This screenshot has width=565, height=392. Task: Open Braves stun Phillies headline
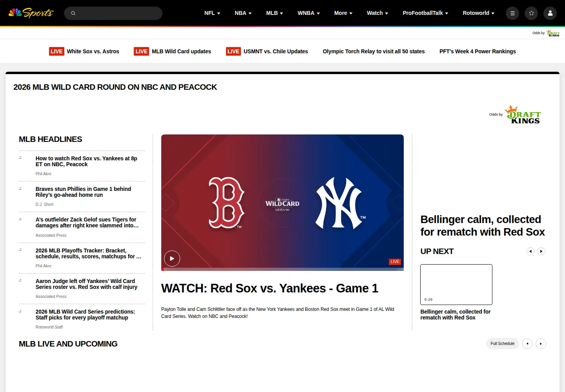click(83, 192)
